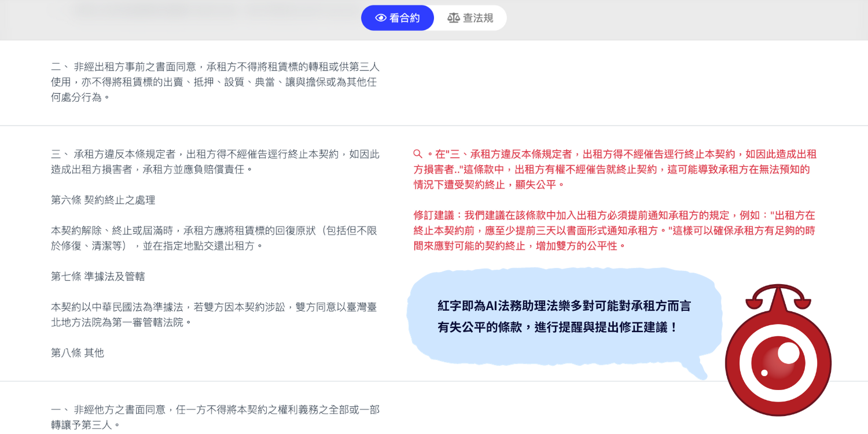868x434 pixels.
Task: Switch to the 看合約 view
Action: (x=398, y=18)
